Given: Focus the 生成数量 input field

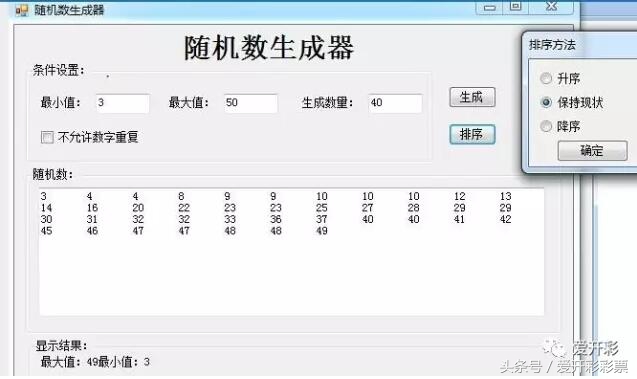Looking at the screenshot, I should coord(395,103).
